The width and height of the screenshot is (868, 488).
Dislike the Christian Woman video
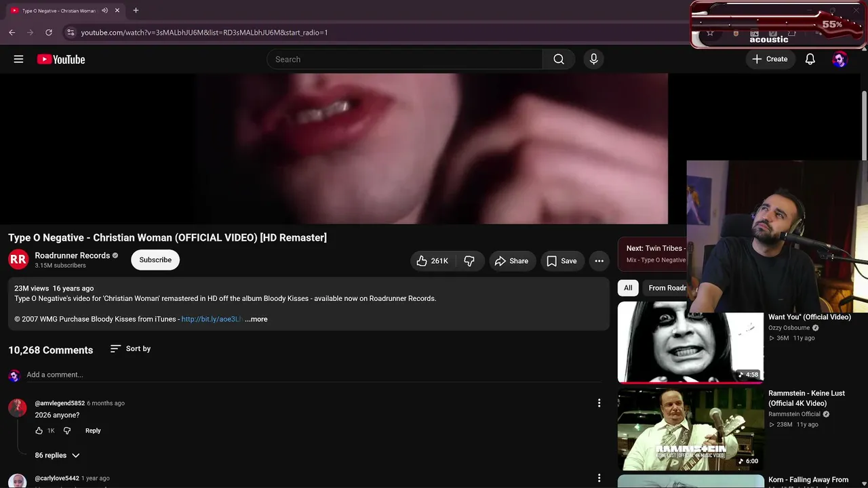coord(469,261)
